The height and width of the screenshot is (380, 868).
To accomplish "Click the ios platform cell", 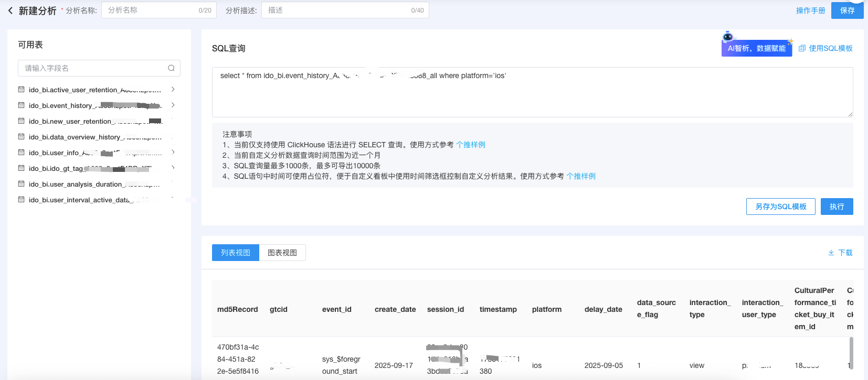I will (537, 365).
